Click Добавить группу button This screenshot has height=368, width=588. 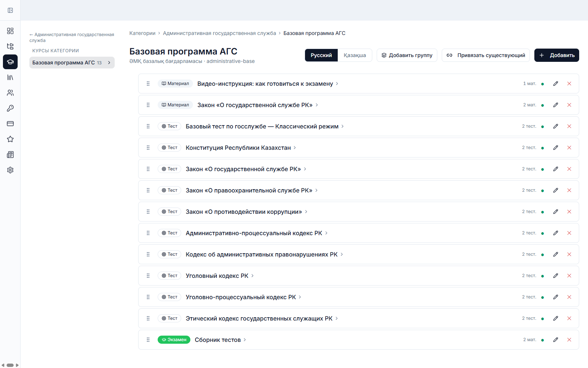pos(407,55)
